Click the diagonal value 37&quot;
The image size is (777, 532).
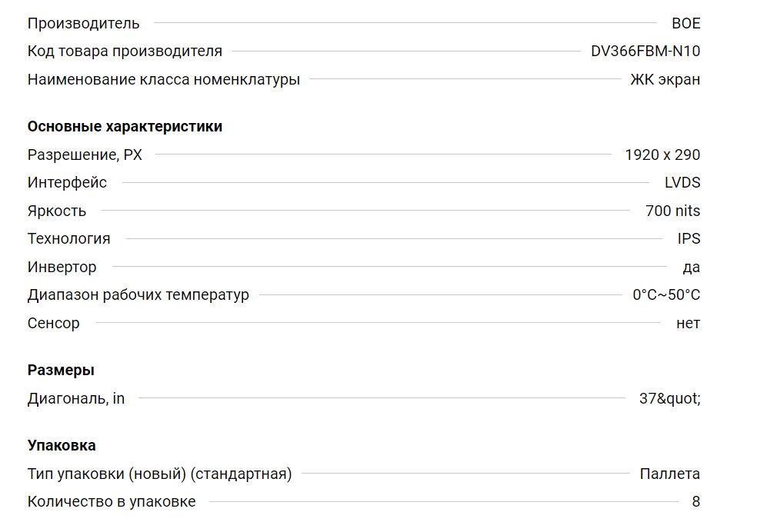(x=669, y=398)
